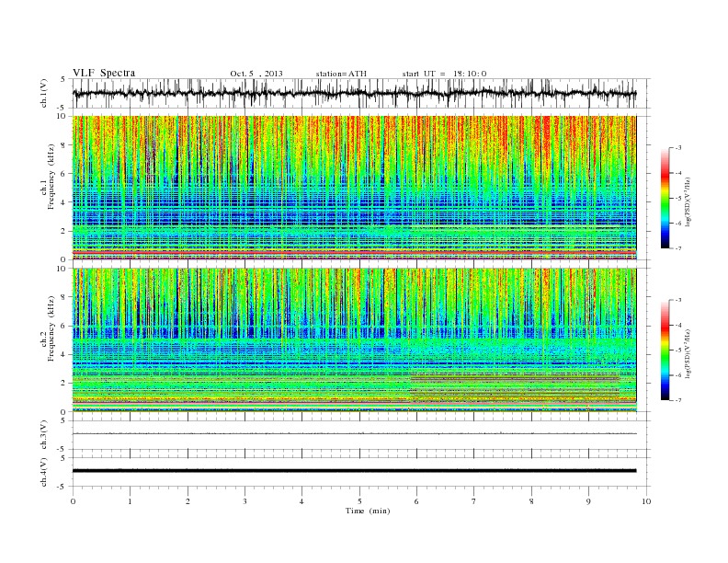Click the "-5" tick on lower color bar
The width and height of the screenshot is (728, 563).
pos(678,350)
